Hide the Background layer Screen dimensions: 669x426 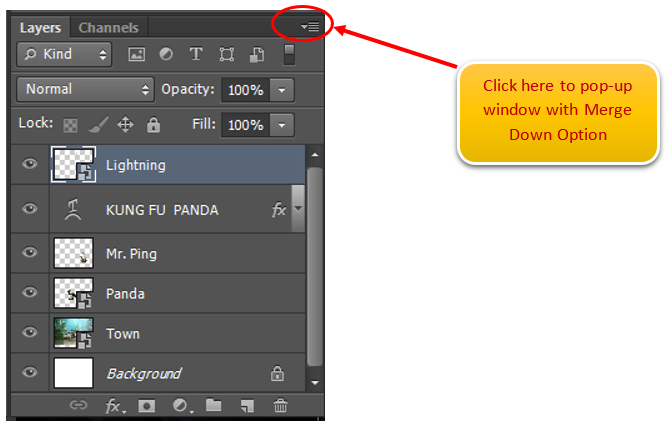click(x=29, y=372)
